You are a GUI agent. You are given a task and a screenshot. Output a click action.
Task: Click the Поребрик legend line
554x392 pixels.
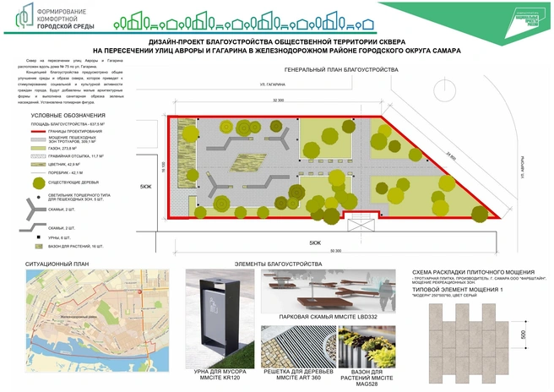(38, 173)
